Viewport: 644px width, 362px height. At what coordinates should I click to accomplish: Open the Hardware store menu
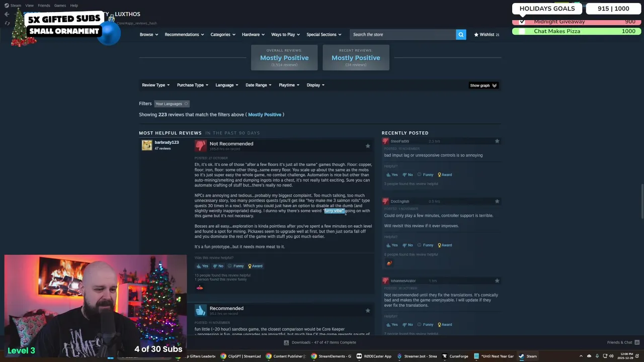[254, 34]
